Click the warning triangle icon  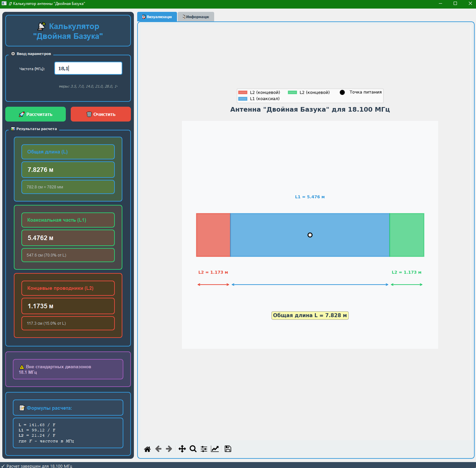tap(22, 367)
